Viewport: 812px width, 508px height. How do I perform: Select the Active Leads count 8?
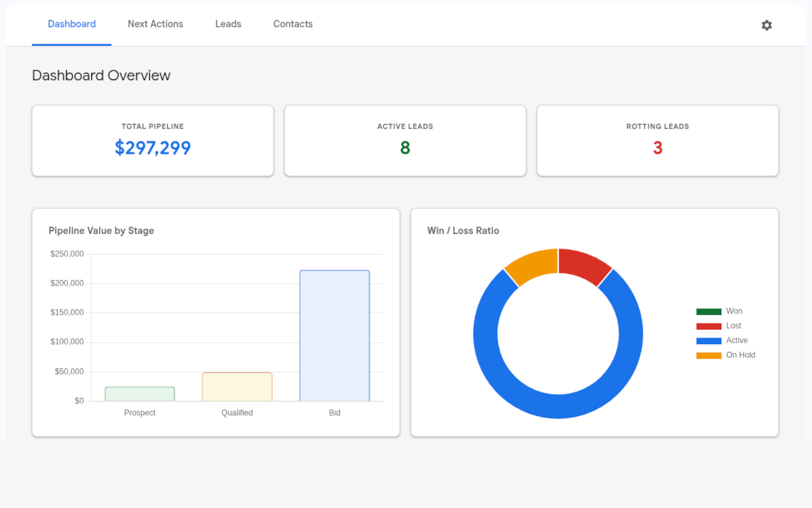(405, 148)
